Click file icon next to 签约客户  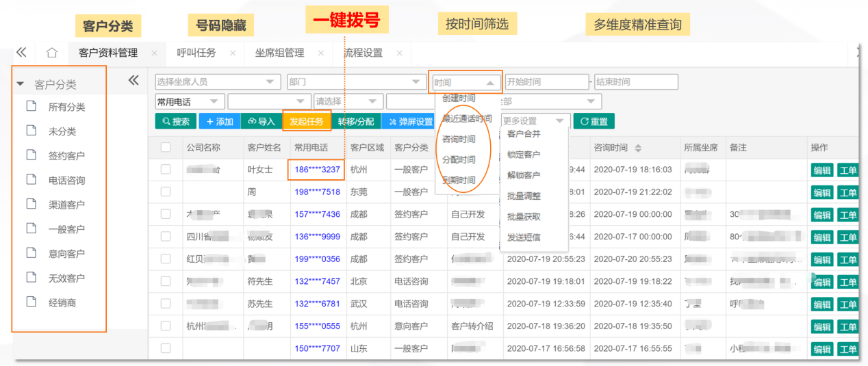pyautogui.click(x=31, y=155)
